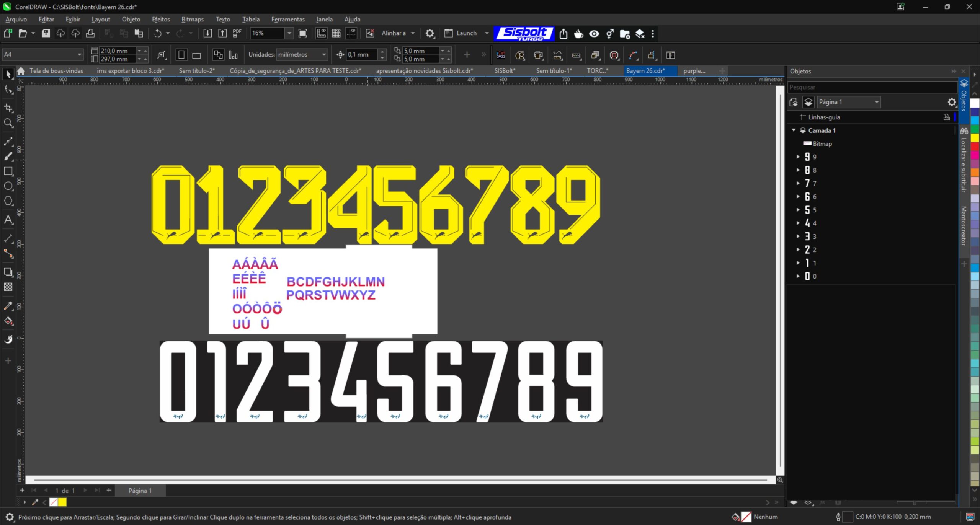Collapse the Camada 1 layer
The height and width of the screenshot is (525, 980).
click(794, 130)
